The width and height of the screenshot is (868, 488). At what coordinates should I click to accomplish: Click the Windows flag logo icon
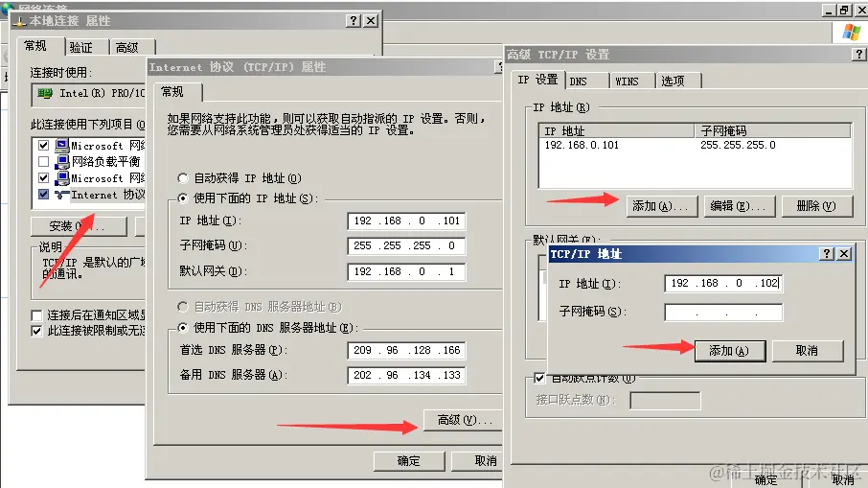pos(851,33)
